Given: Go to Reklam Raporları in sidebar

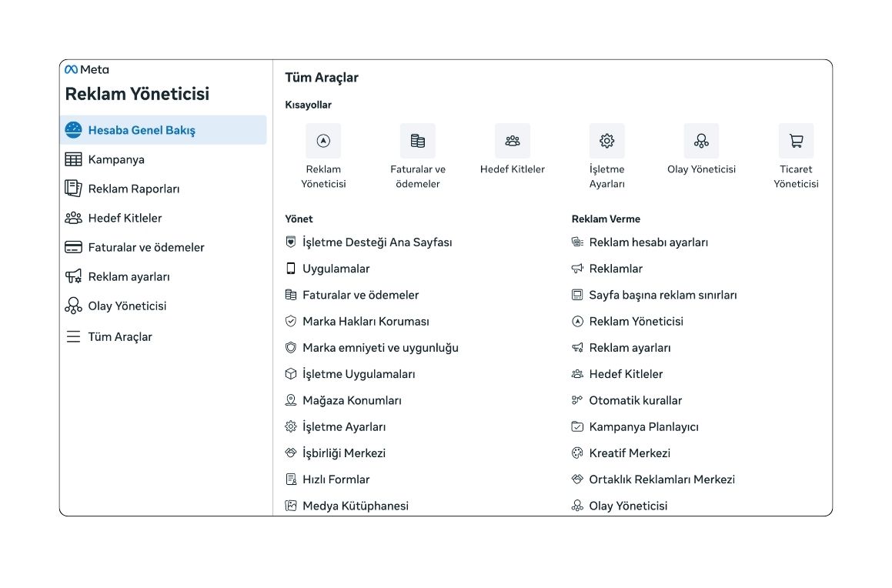Looking at the screenshot, I should click(133, 189).
